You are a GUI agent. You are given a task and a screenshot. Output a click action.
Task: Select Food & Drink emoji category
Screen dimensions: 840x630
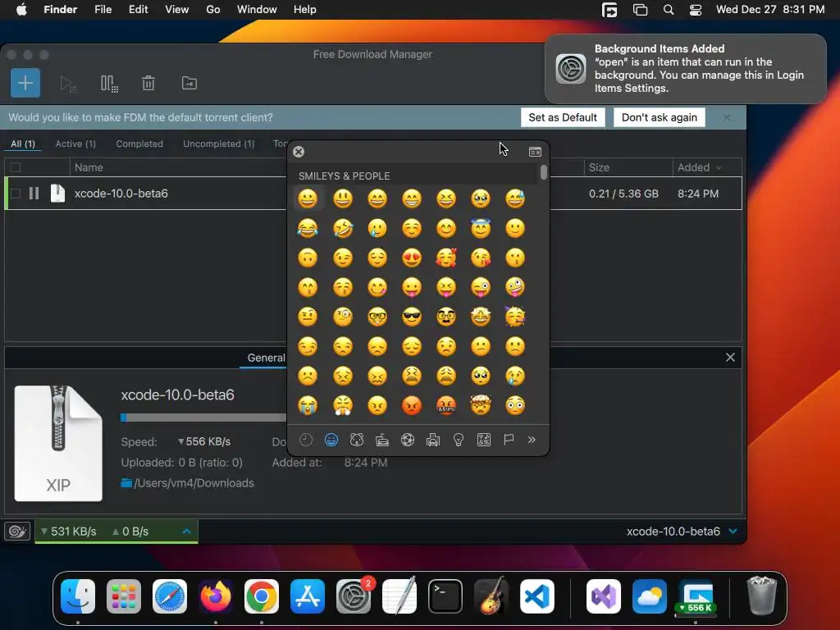click(x=382, y=440)
